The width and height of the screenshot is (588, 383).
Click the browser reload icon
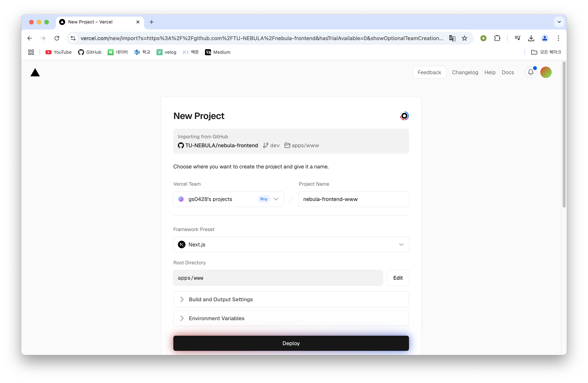57,38
